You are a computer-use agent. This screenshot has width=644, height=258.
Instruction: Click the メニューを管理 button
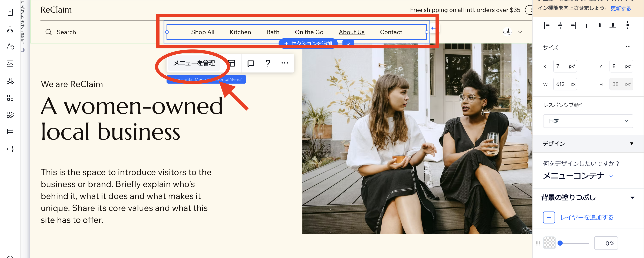[194, 63]
